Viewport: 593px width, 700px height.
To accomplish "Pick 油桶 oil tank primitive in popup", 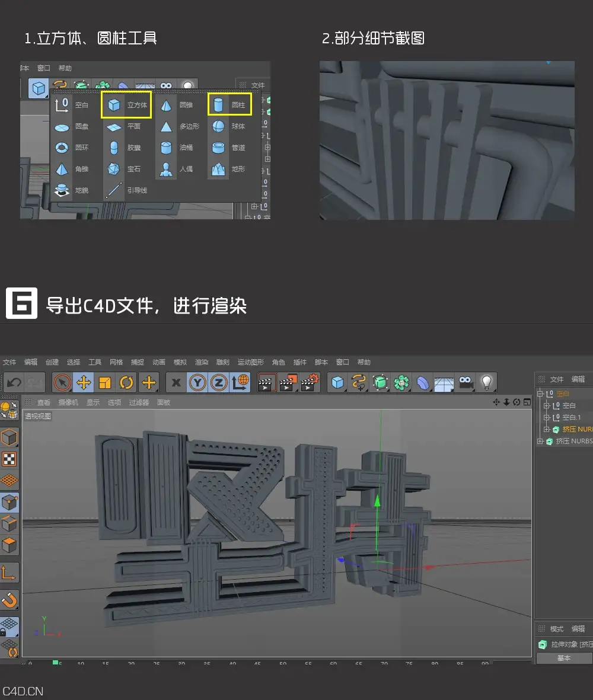I will pos(176,148).
